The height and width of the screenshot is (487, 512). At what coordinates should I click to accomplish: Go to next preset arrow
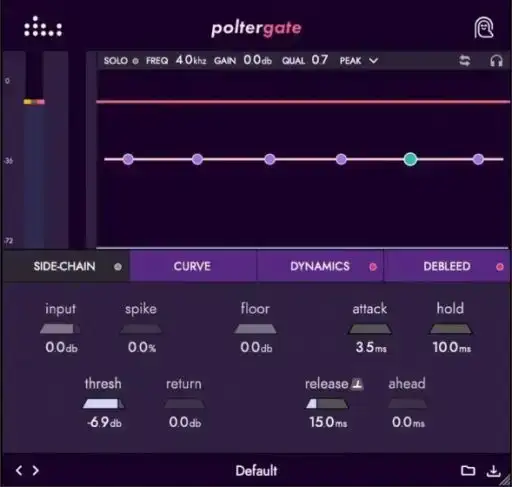point(35,470)
